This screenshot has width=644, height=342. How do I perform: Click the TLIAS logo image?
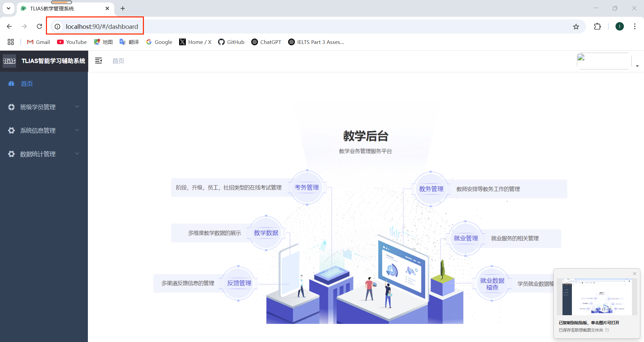(x=9, y=61)
